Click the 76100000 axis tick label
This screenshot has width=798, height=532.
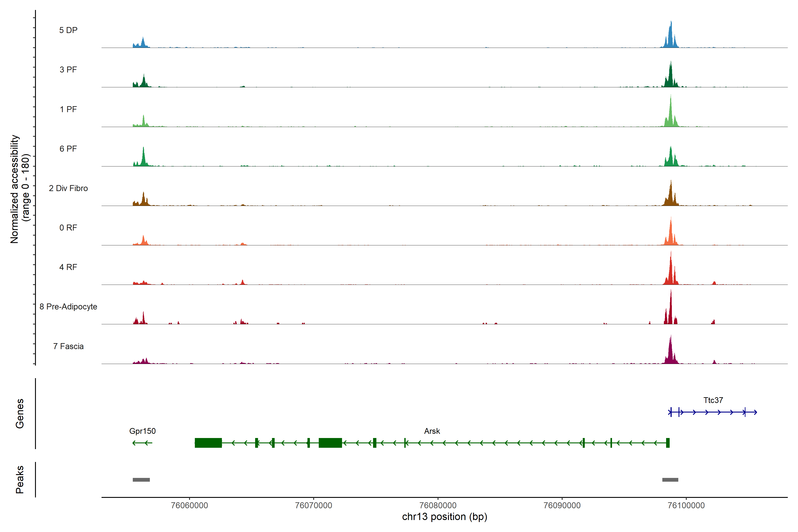pos(686,505)
